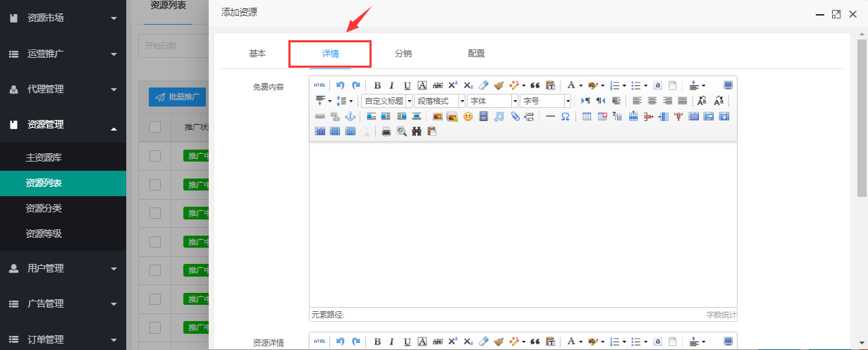
Task: Center align text in 免费内容 editor
Action: pyautogui.click(x=652, y=101)
